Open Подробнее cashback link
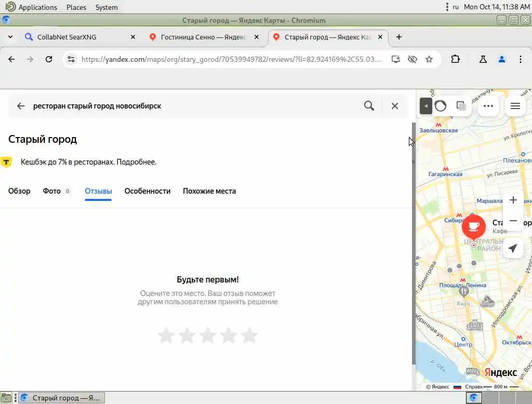 click(x=136, y=162)
